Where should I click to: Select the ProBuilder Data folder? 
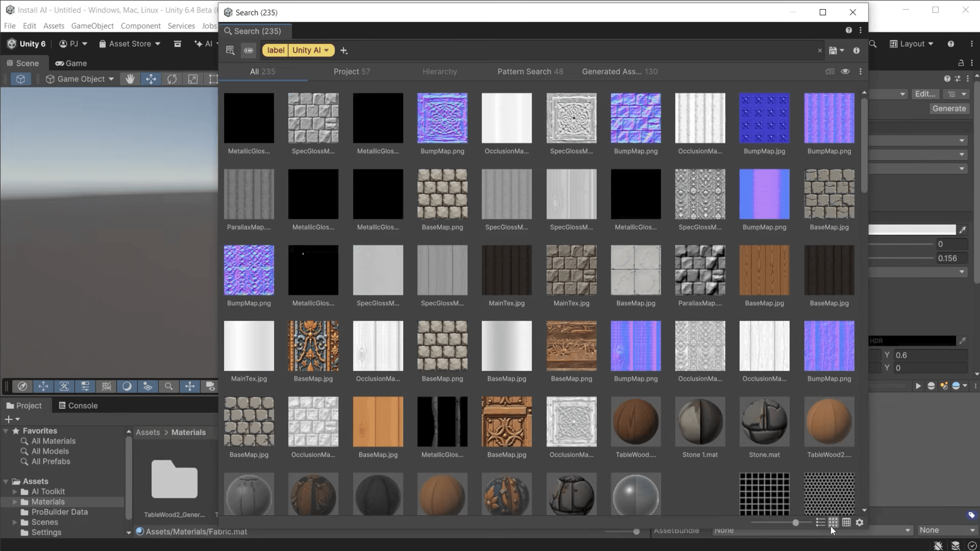pyautogui.click(x=59, y=512)
